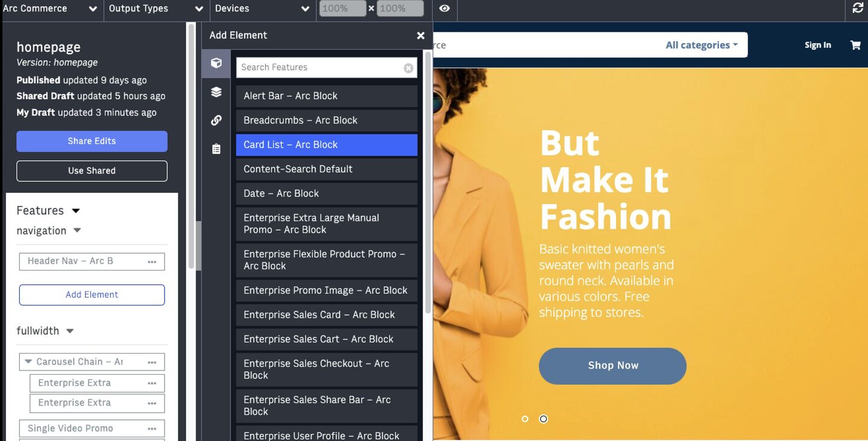Clear the Search Features field
Viewport: 868px width, 441px height.
(x=408, y=68)
